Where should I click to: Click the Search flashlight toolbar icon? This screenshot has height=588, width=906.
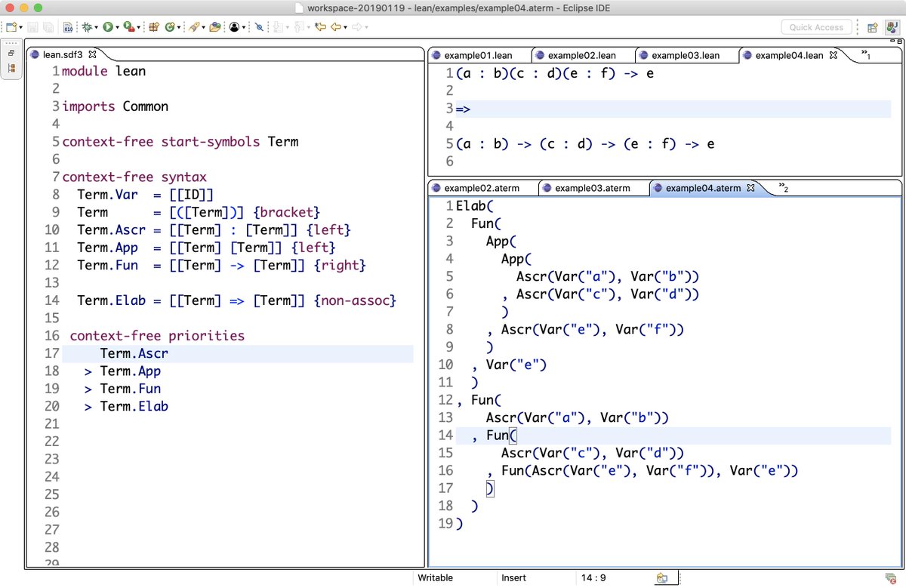[194, 27]
